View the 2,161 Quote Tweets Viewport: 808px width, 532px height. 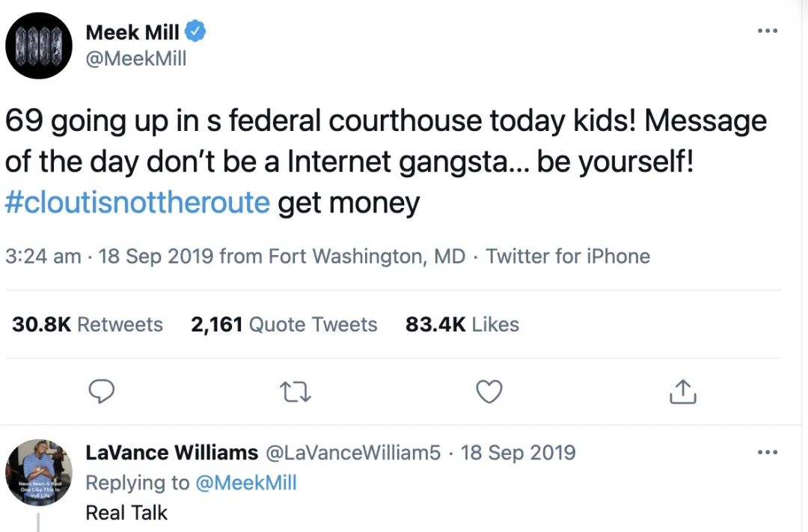tap(284, 324)
